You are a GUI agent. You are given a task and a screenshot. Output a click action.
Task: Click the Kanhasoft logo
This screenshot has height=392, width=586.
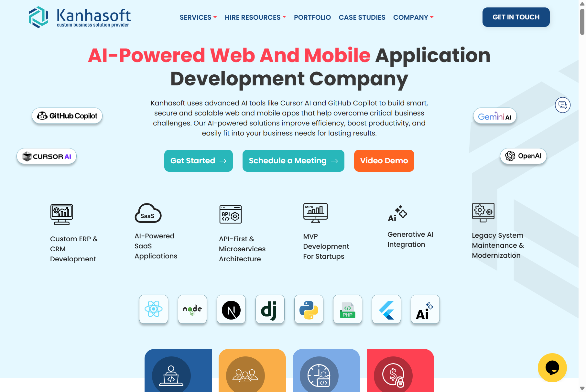click(x=80, y=17)
